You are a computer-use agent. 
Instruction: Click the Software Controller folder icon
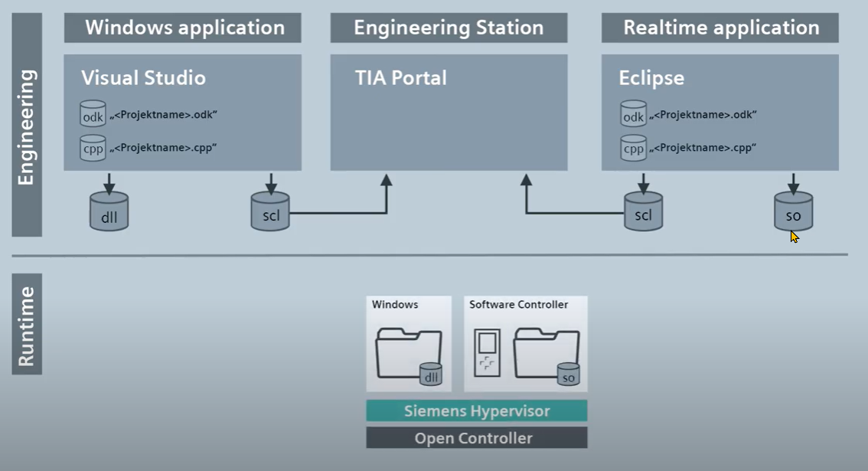click(546, 354)
